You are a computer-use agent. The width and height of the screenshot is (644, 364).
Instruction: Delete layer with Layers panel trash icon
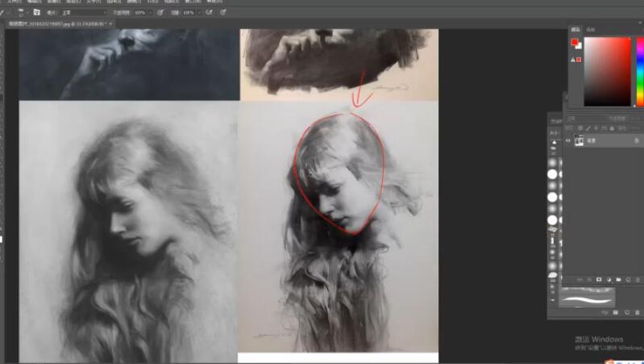(638, 280)
